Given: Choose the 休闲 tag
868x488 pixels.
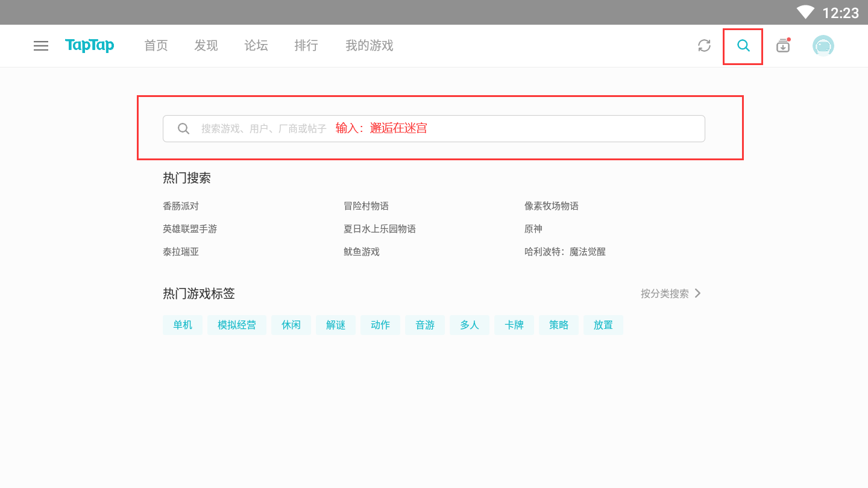Looking at the screenshot, I should point(291,325).
